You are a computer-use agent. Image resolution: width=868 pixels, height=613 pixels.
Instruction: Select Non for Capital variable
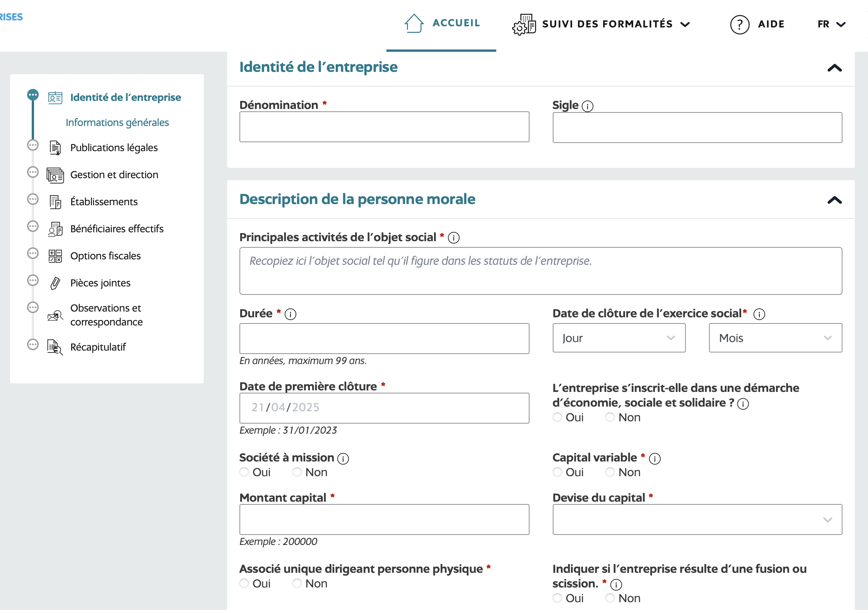coord(610,472)
